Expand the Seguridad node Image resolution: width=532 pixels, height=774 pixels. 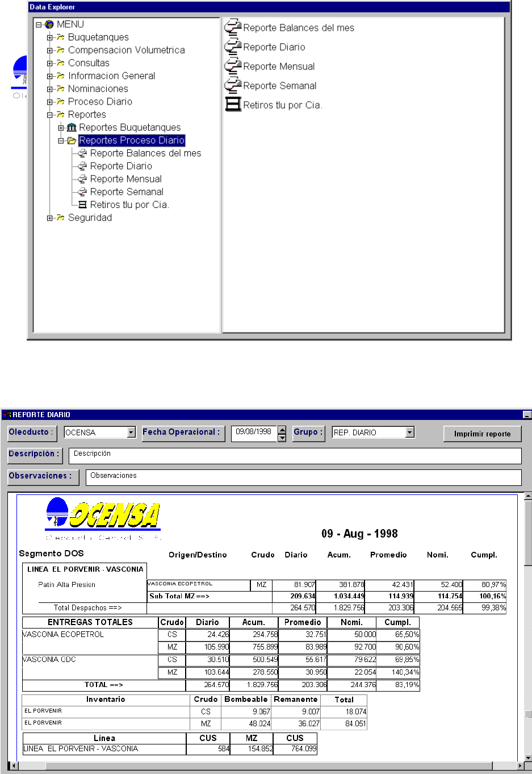[x=50, y=218]
